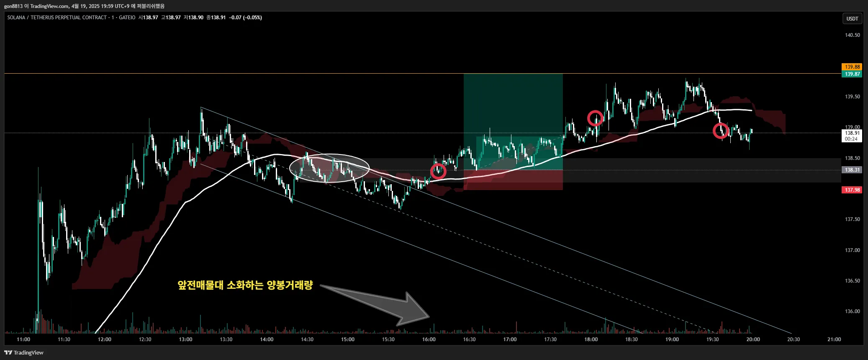Click the 138.50 price scale value
868x360 pixels.
tap(852, 158)
